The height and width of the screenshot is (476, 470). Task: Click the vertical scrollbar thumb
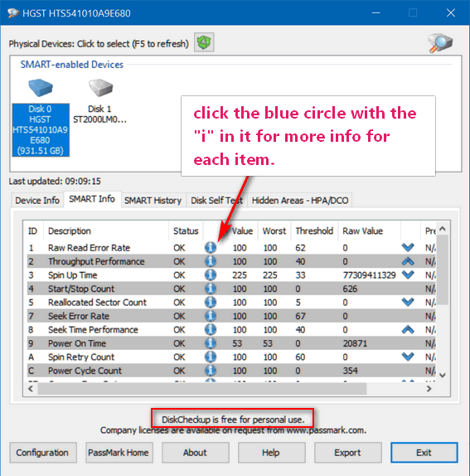click(443, 270)
